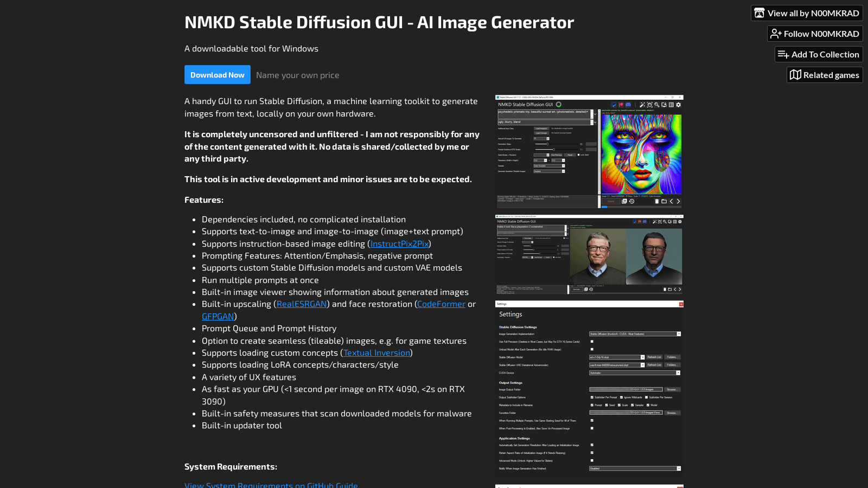Click the 'Built-in safety measures' item
The height and width of the screenshot is (488, 868).
337,414
